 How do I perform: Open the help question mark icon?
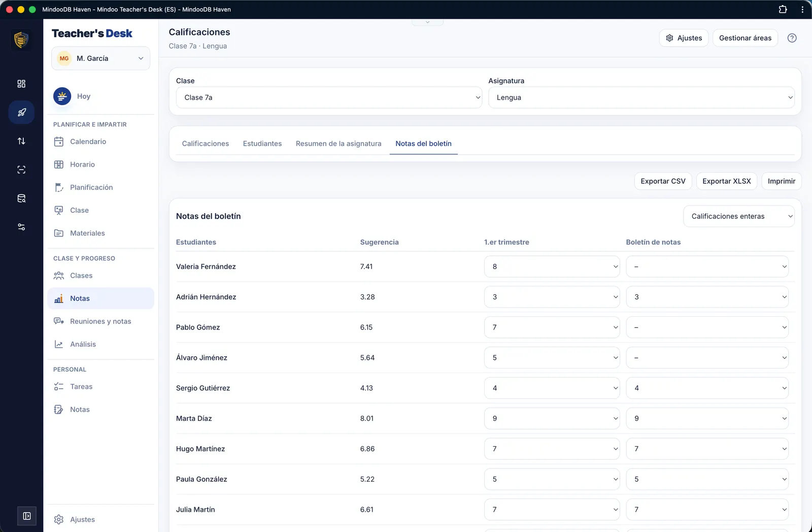[792, 38]
